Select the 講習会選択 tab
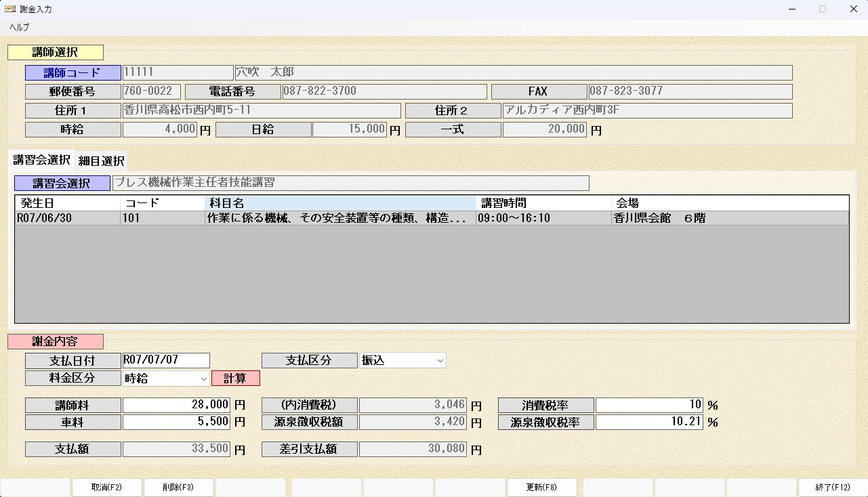 click(41, 160)
